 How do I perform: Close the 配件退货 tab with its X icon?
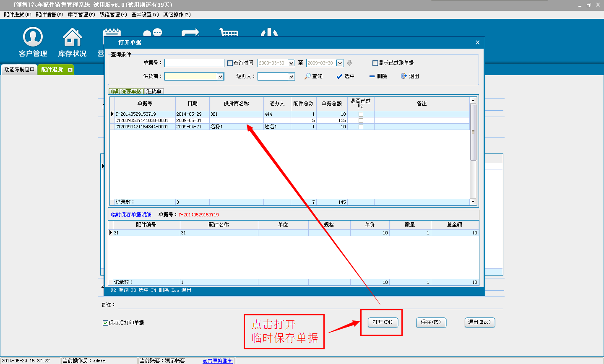pos(70,70)
